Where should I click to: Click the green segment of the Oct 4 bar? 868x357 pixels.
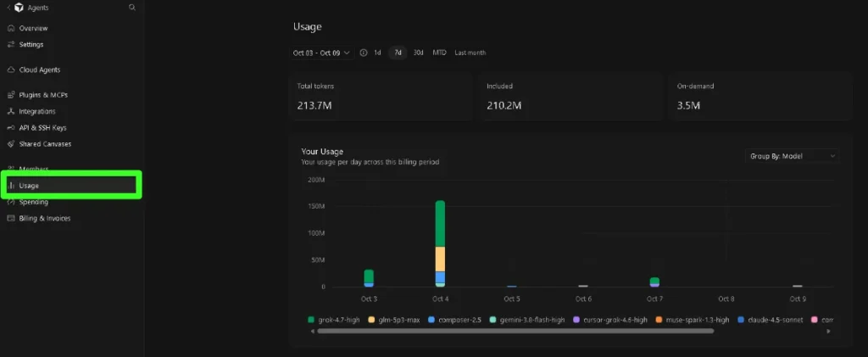coord(440,224)
